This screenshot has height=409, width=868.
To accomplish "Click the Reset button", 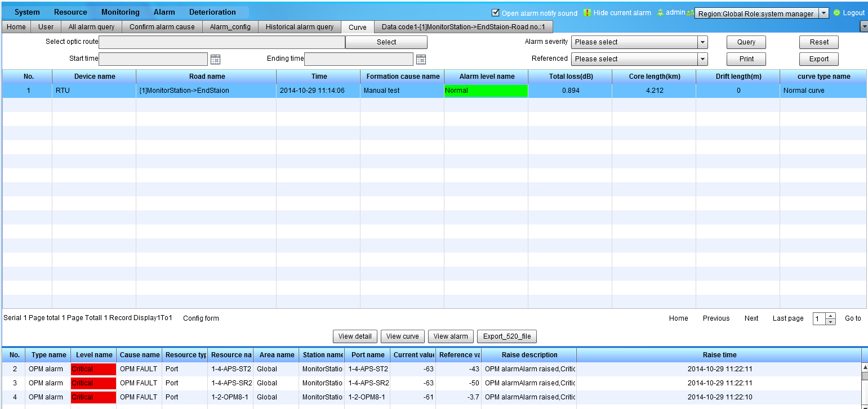I will click(x=819, y=42).
